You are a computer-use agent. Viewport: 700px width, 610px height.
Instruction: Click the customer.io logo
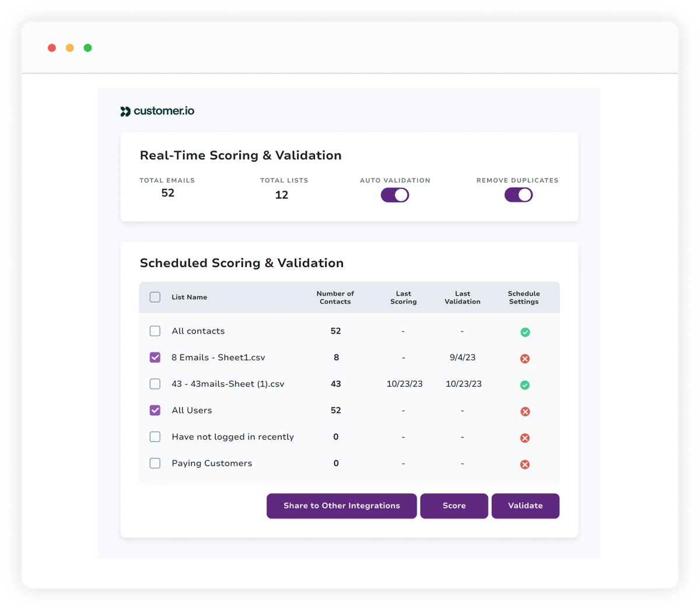tap(157, 111)
